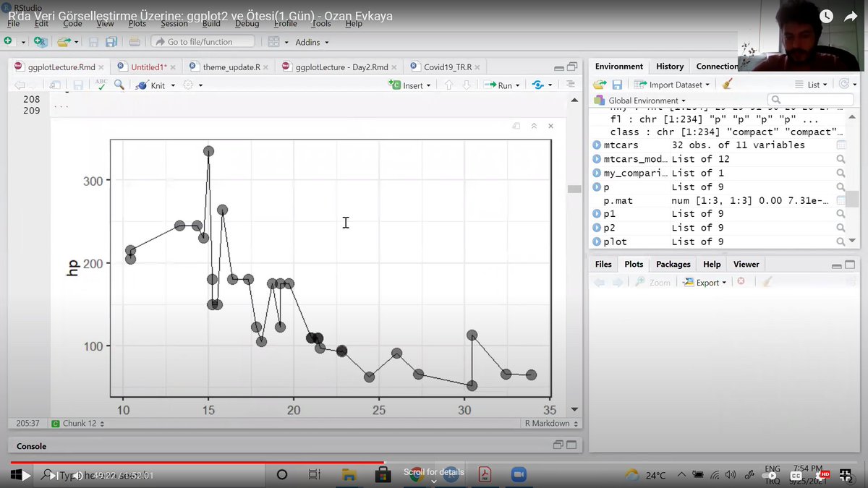Viewport: 868px width, 488px height.
Task: Switch to the Files tab
Action: pos(603,264)
